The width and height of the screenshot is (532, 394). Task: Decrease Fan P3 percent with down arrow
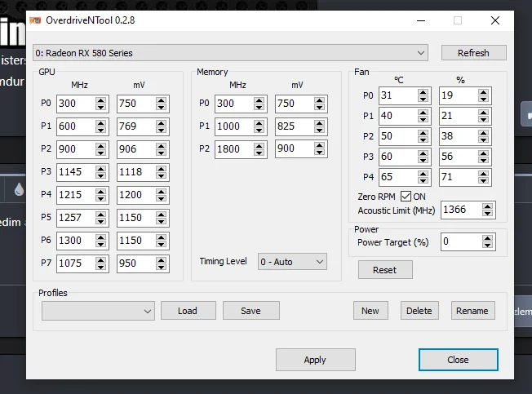coord(483,160)
